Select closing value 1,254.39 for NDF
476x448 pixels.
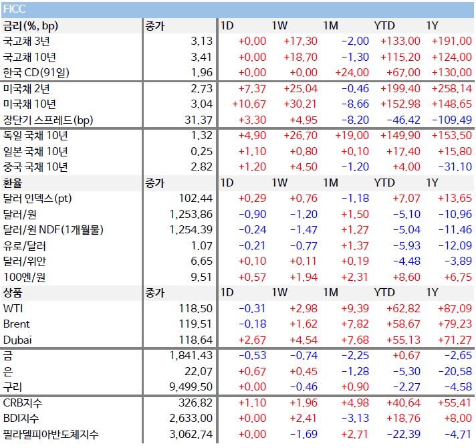pyautogui.click(x=191, y=230)
